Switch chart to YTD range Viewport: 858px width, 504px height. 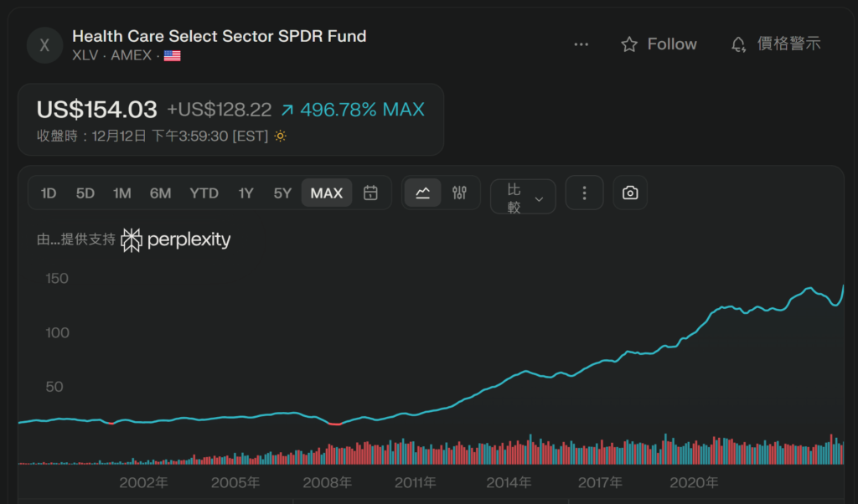coord(204,193)
